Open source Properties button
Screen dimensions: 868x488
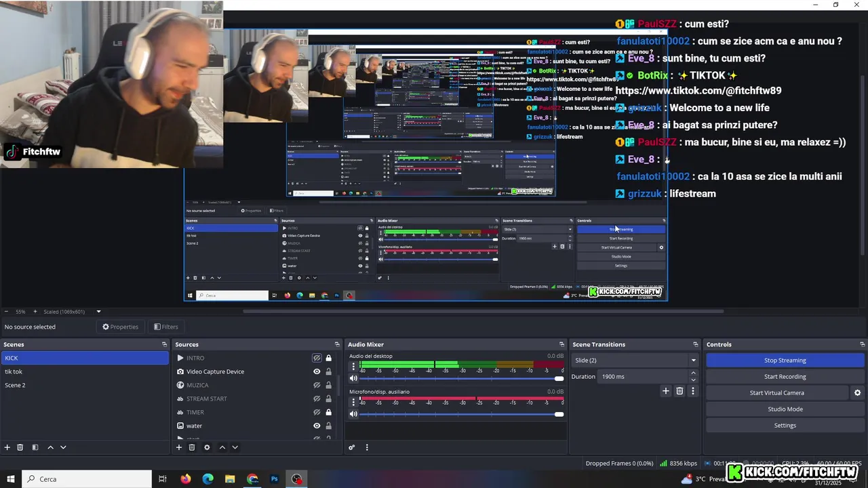pos(120,327)
